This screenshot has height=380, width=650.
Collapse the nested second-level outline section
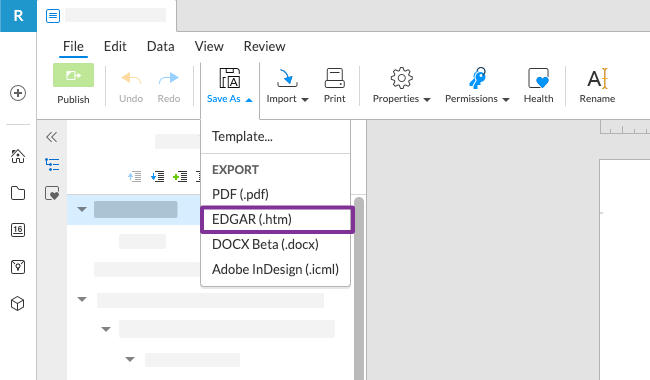(x=106, y=329)
